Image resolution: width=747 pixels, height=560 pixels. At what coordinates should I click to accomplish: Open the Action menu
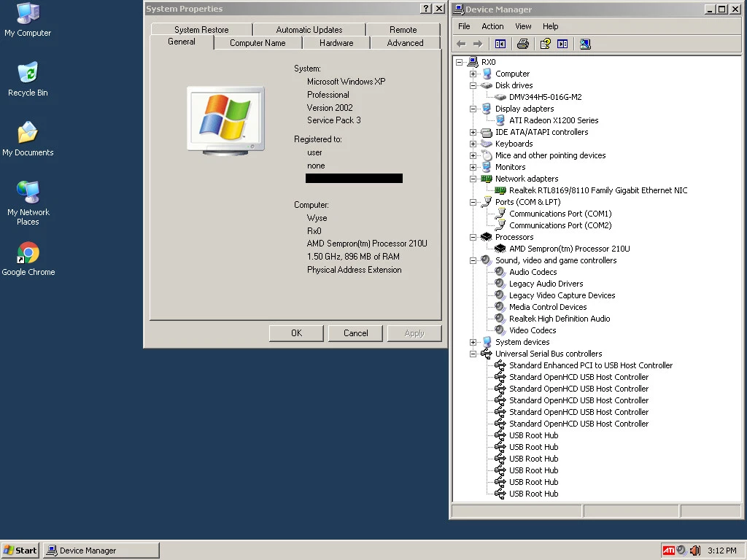pos(492,26)
